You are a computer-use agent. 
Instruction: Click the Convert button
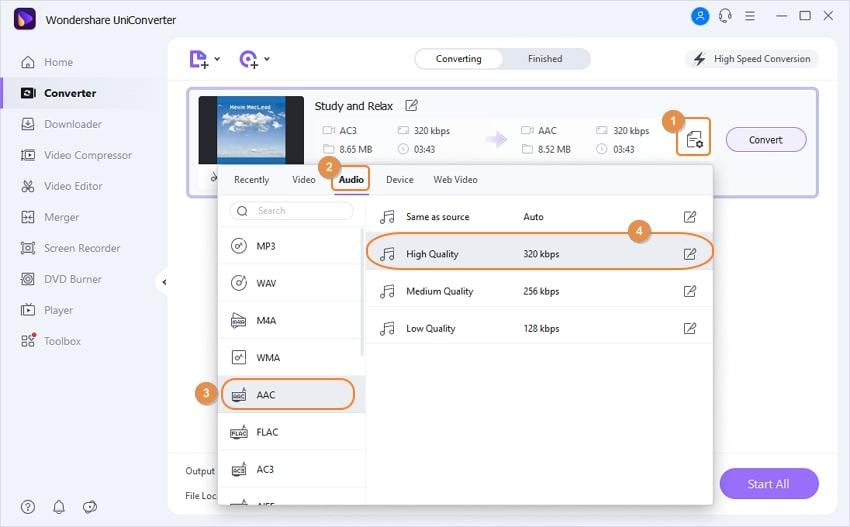click(x=765, y=140)
